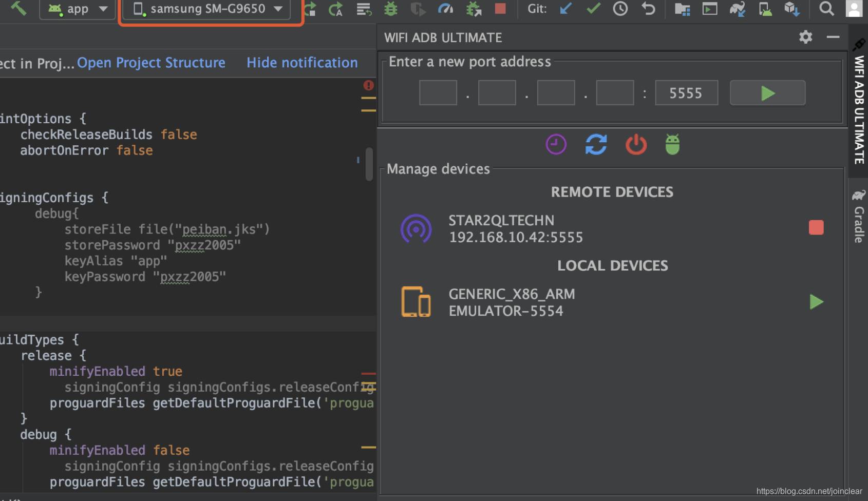Click the red power restart ADB icon
Viewport: 868px width, 501px height.
coord(636,144)
